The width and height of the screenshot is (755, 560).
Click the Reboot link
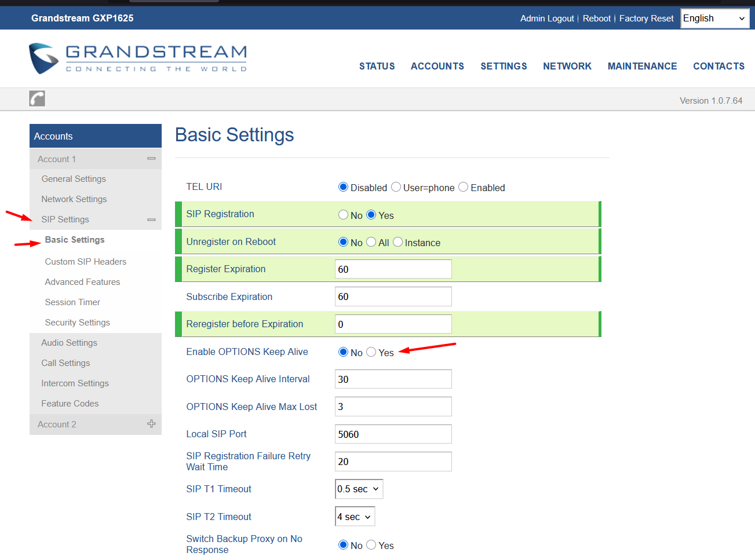(x=597, y=19)
